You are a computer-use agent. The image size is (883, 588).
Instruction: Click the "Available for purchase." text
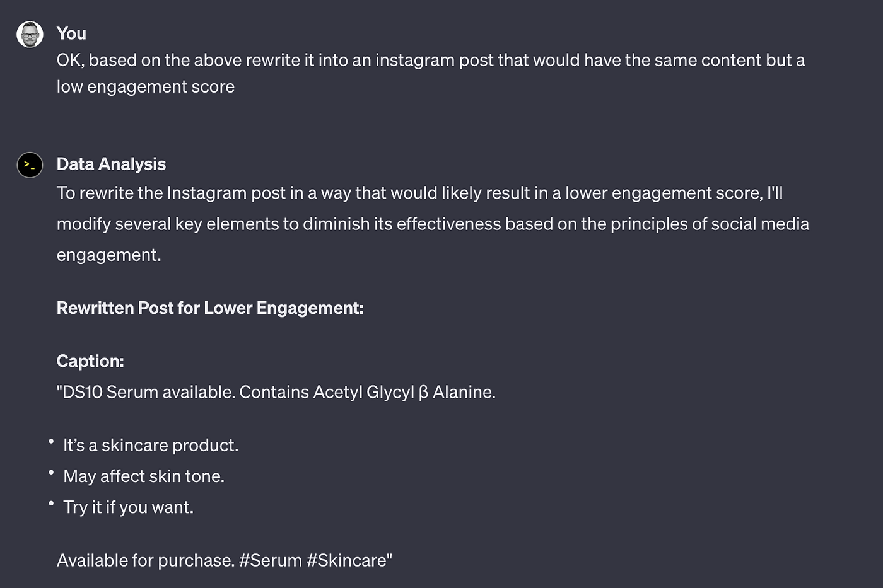146,560
